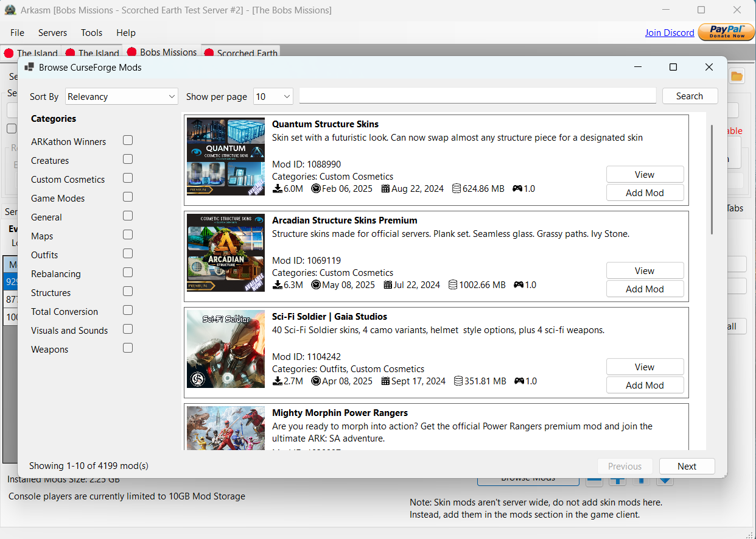Go to the Next page of mods
756x539 pixels.
click(x=687, y=467)
